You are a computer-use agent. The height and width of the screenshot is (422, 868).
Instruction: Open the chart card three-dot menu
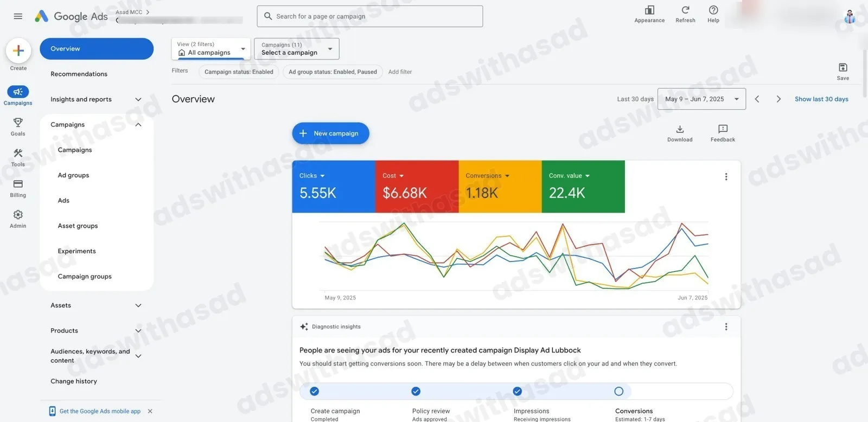[x=726, y=177]
